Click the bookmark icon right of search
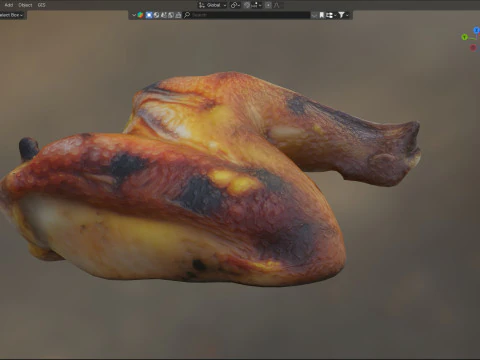Viewport: 480px width, 360px height. 321,15
